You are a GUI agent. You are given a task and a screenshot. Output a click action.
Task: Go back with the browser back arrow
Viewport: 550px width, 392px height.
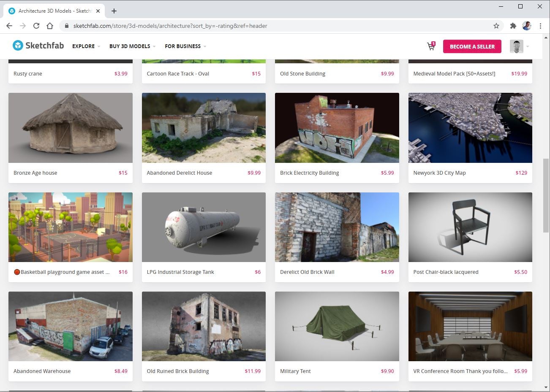(9, 26)
